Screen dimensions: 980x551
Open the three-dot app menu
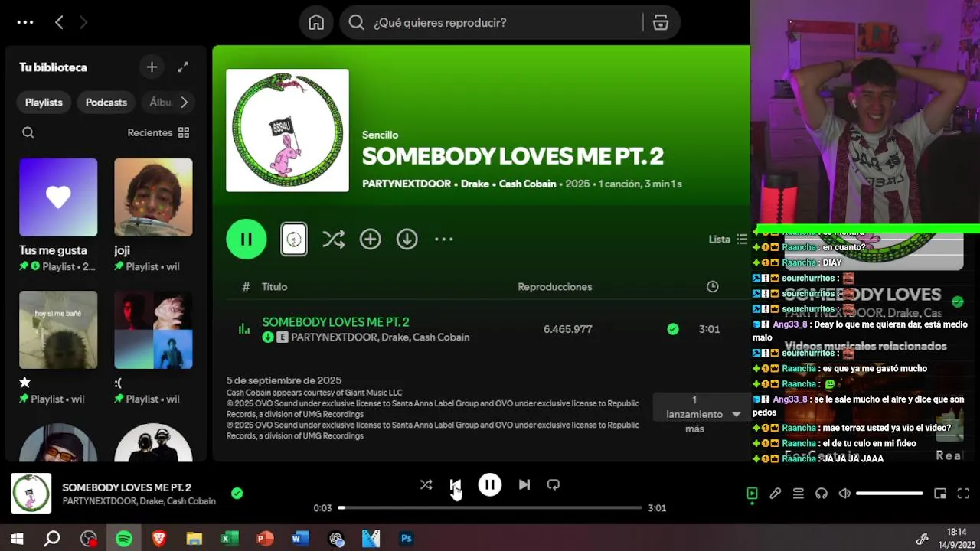pos(25,22)
